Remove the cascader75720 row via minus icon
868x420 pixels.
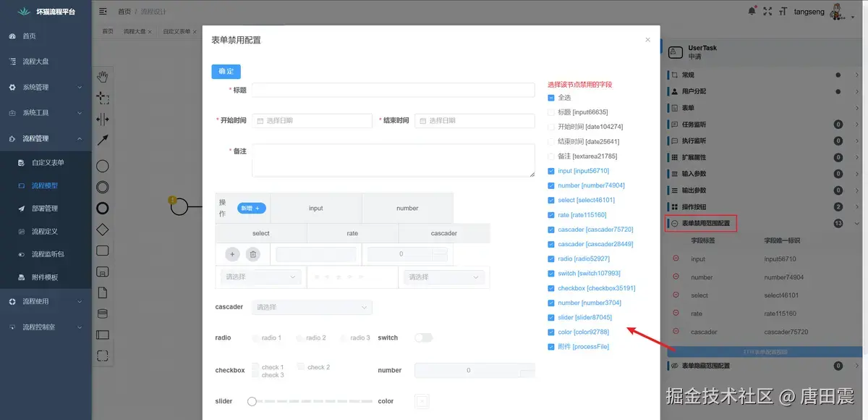pos(676,332)
